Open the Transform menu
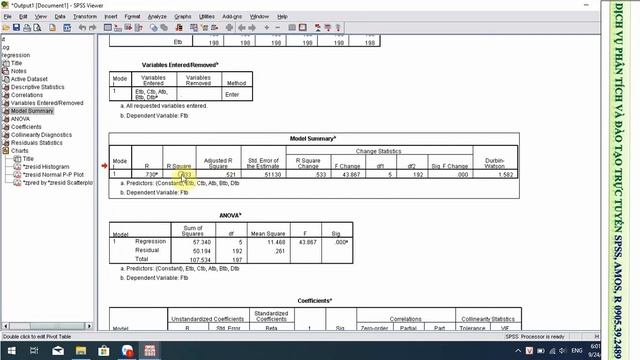The height and width of the screenshot is (360, 640). 85,17
